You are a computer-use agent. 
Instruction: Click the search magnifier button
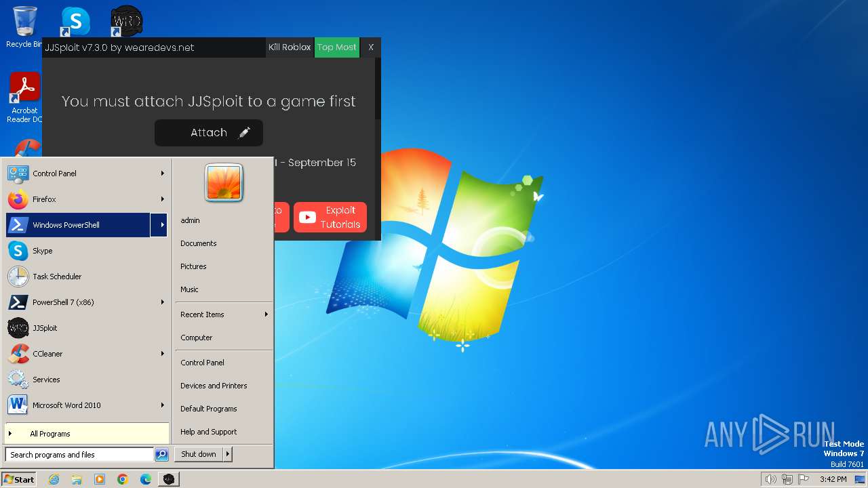pyautogui.click(x=161, y=455)
